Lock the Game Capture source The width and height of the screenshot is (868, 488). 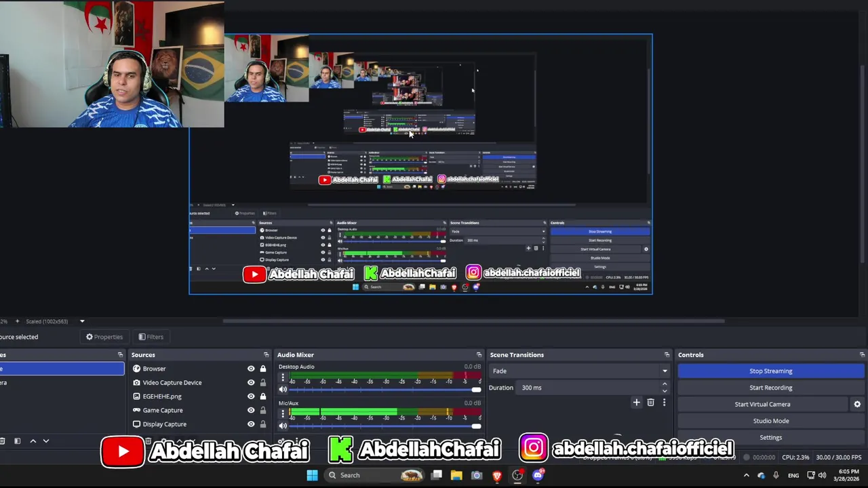[263, 410]
